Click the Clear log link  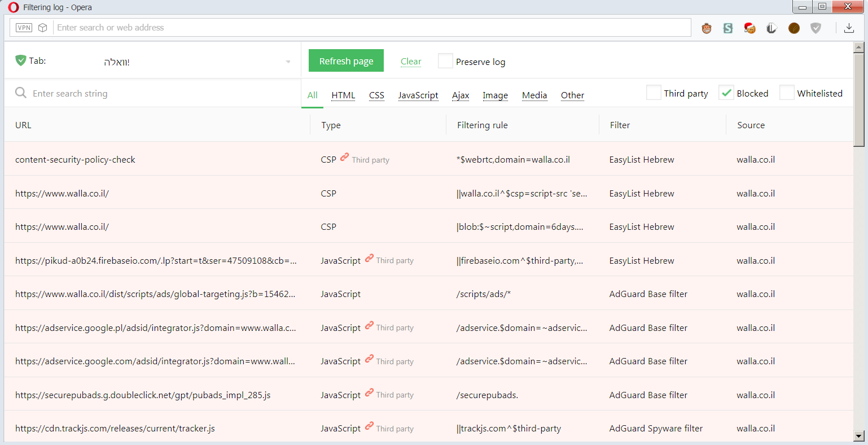(x=411, y=62)
